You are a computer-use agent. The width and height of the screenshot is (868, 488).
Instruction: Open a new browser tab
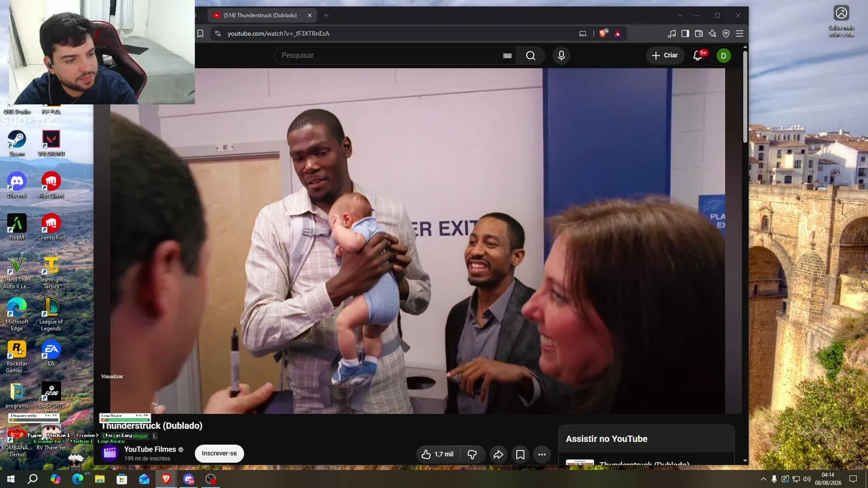(326, 15)
